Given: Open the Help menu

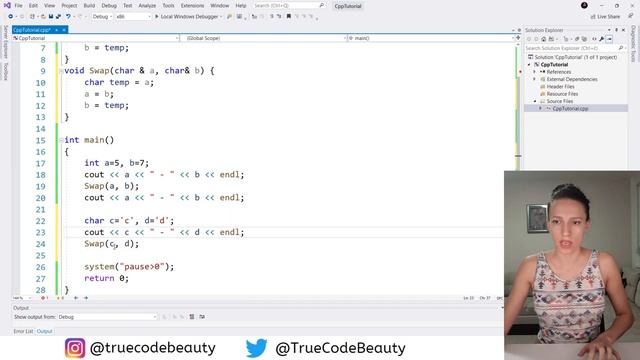Looking at the screenshot, I should point(241,6).
